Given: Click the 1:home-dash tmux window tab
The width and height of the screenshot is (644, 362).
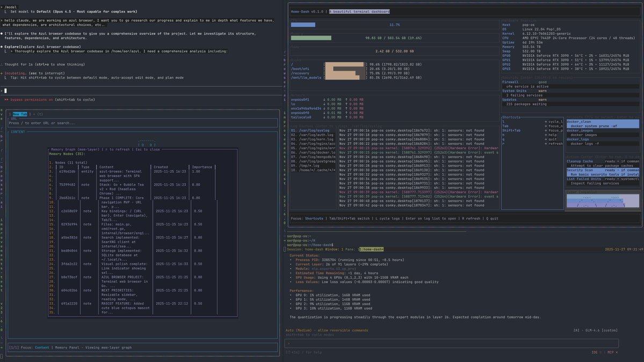Looking at the screenshot, I should 371,249.
